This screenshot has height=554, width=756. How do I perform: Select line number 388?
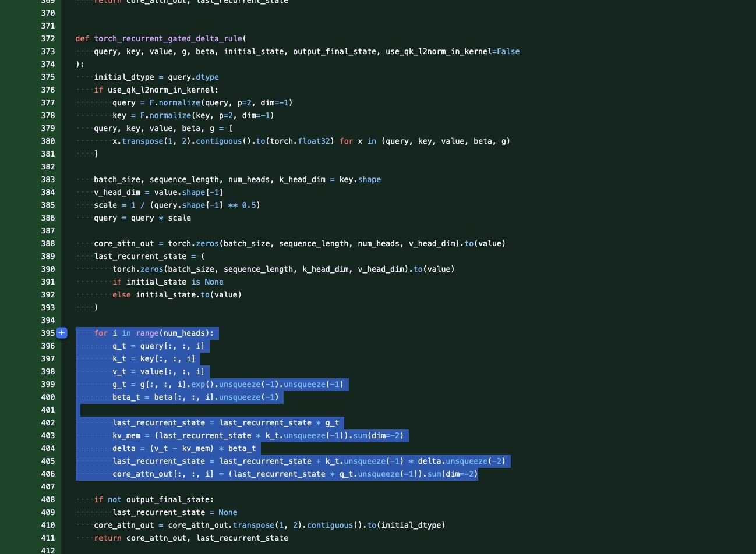48,243
